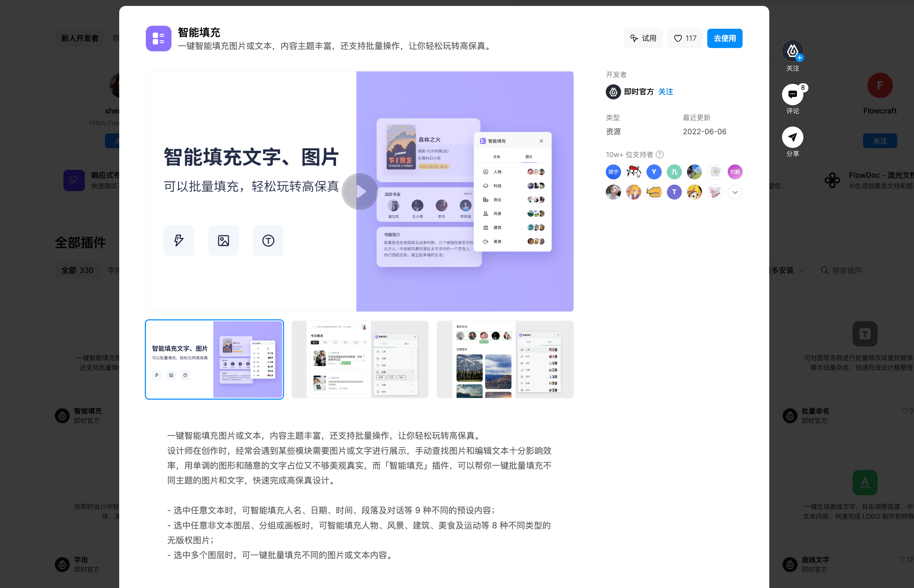Play the plugin preview video
The width and height of the screenshot is (914, 588).
click(359, 191)
